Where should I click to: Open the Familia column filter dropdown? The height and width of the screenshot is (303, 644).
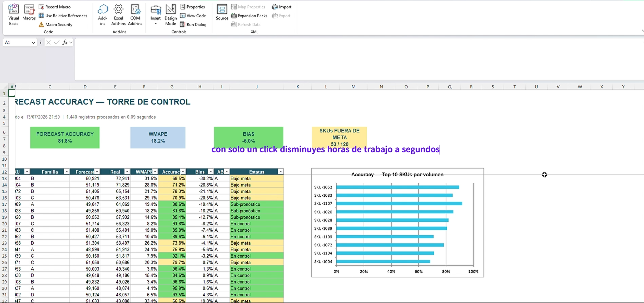coord(67,172)
